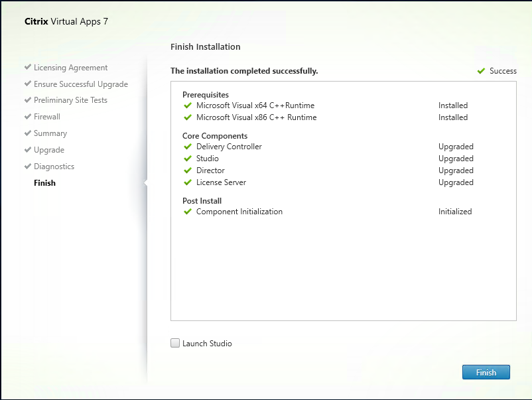Image resolution: width=532 pixels, height=400 pixels.
Task: Click the green checkmark beside License Server
Action: [x=188, y=182]
